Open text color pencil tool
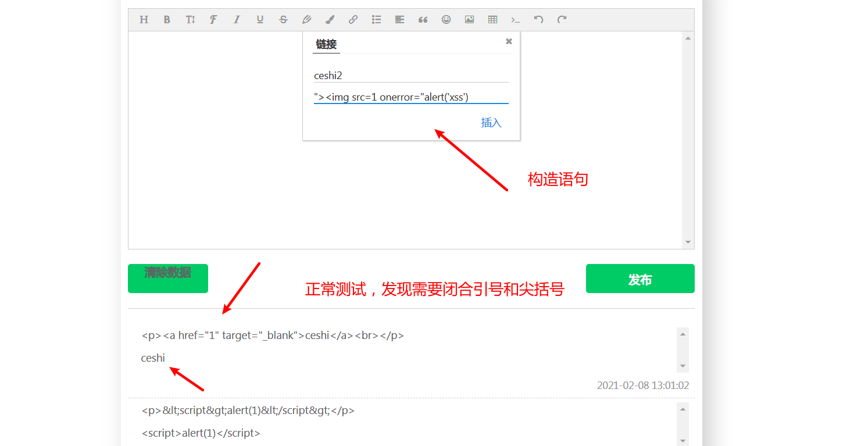The height and width of the screenshot is (446, 868). pos(306,20)
